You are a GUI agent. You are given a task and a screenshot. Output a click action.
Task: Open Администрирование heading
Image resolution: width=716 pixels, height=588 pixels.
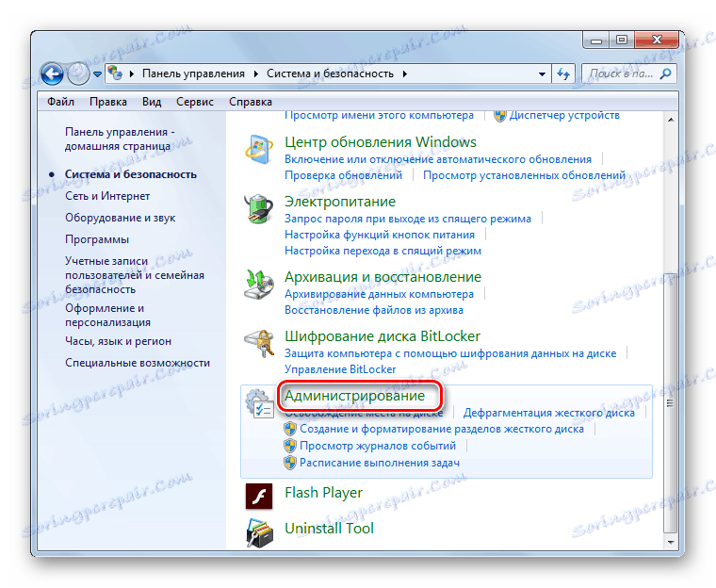[354, 396]
